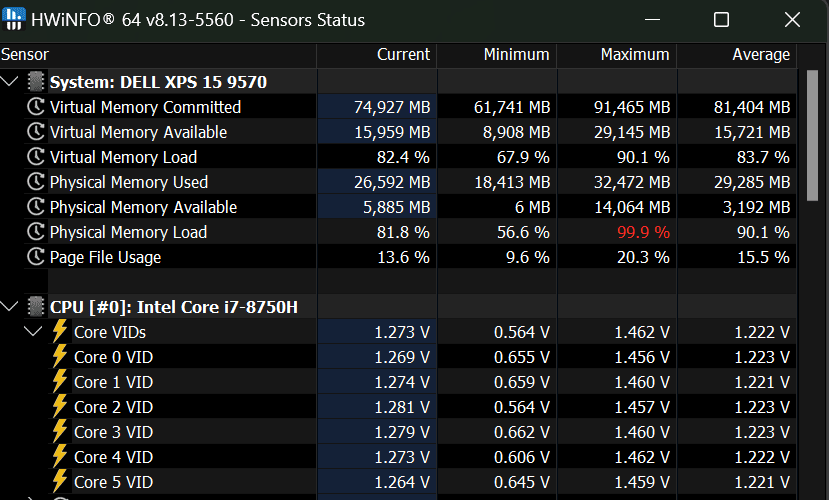Select the Physical Memory Used row label
829x500 pixels.
point(129,182)
